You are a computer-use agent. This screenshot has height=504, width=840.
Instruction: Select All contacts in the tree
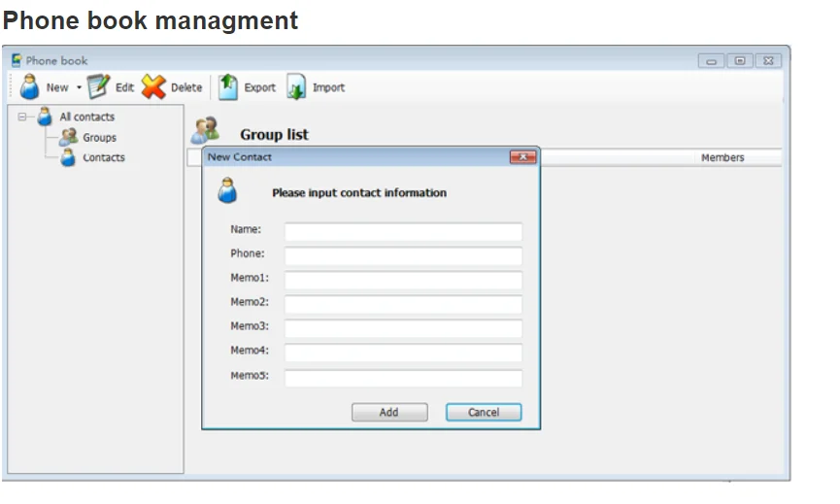click(86, 117)
